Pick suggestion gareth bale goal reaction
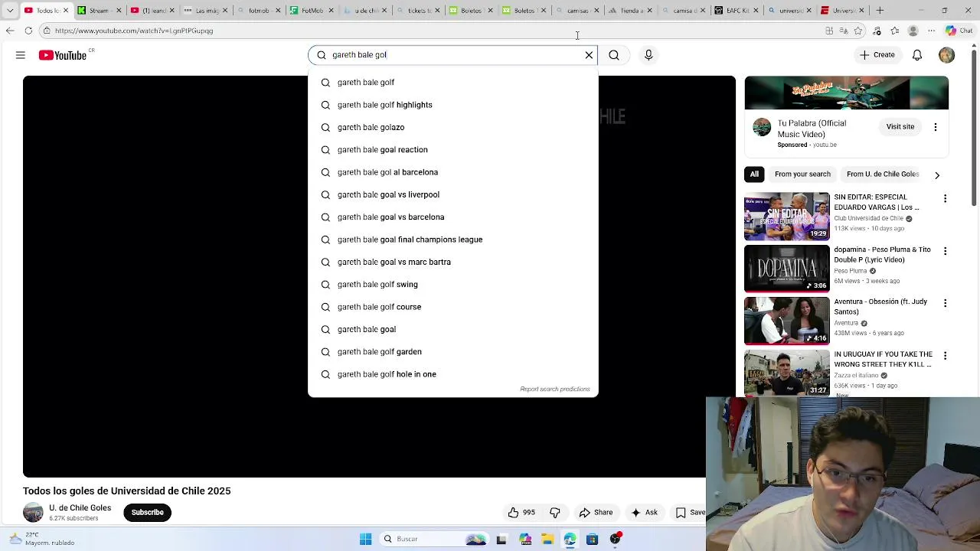Image resolution: width=980 pixels, height=551 pixels. 452,150
